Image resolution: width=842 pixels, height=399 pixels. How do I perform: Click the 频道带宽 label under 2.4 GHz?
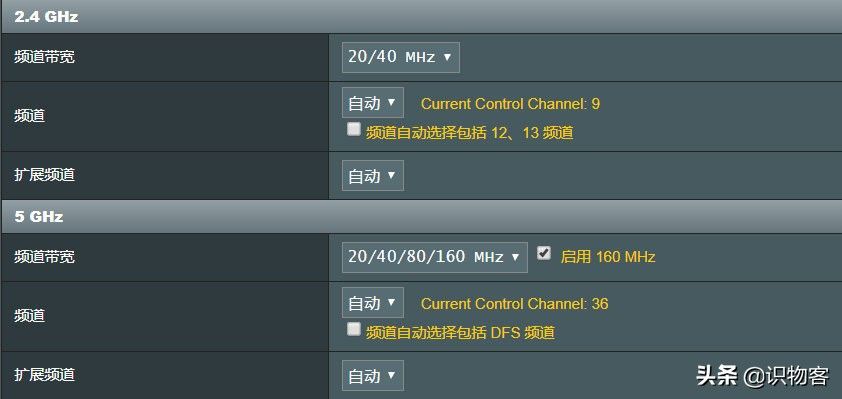[x=45, y=57]
